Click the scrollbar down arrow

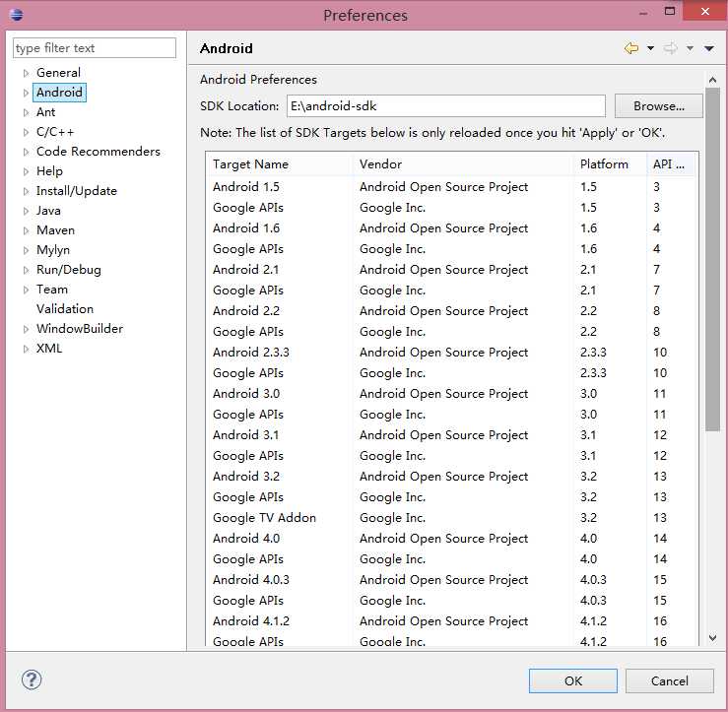(712, 638)
